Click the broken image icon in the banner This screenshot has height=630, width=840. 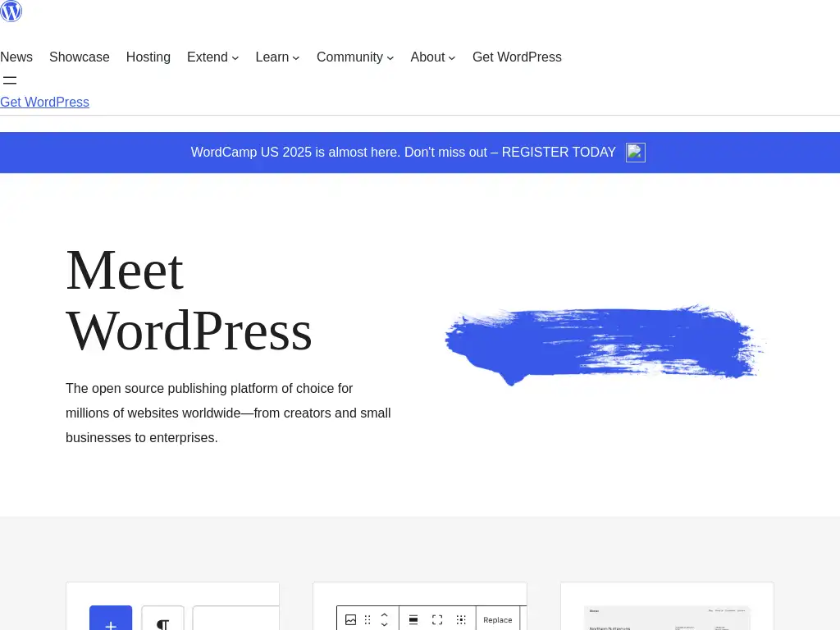(x=635, y=153)
